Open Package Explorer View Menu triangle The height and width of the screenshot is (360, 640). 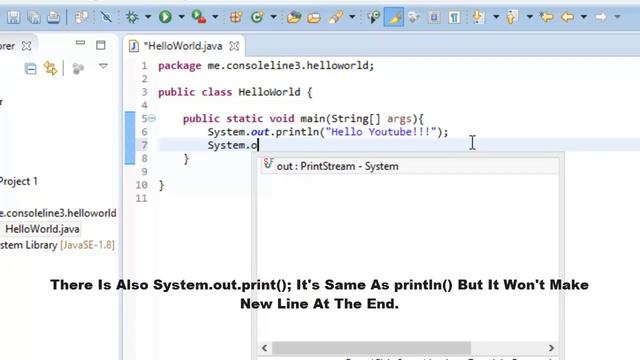[103, 66]
